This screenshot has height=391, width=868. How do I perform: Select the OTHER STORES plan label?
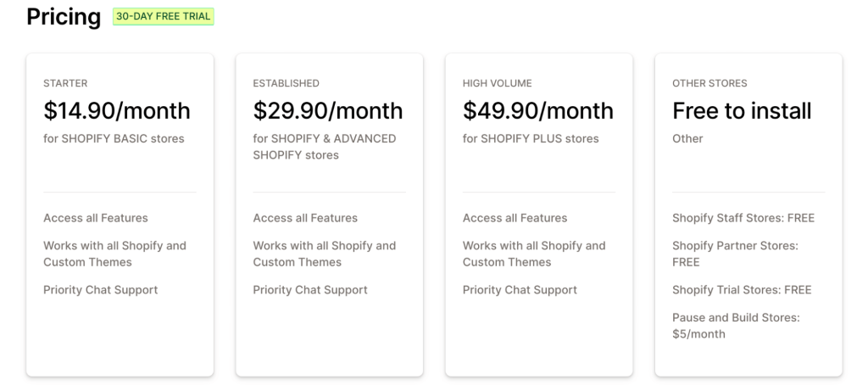[x=709, y=83]
